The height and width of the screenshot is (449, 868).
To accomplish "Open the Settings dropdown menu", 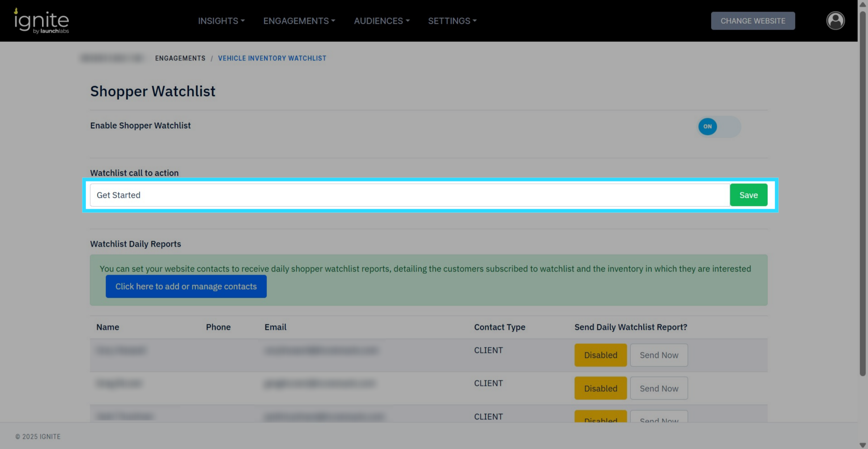I will 452,21.
